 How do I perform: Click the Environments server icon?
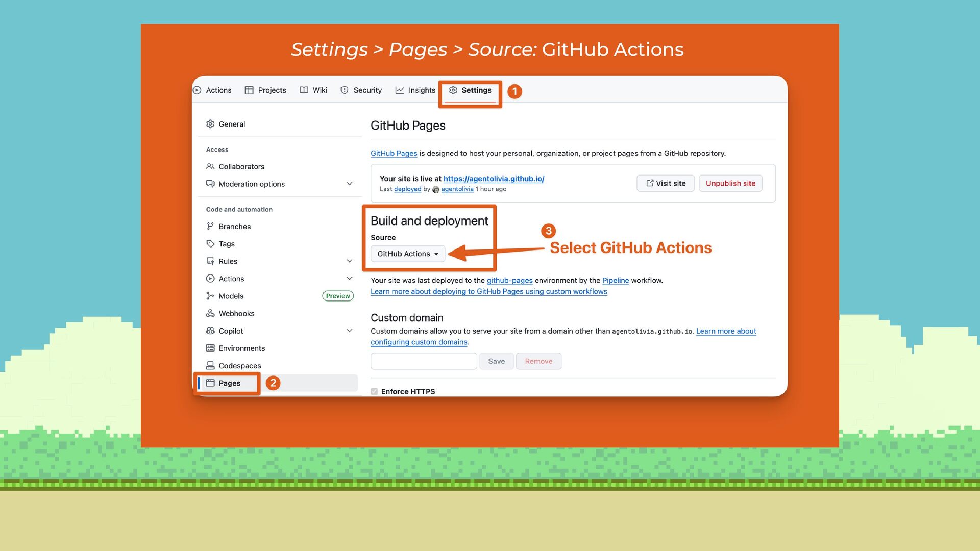coord(210,348)
